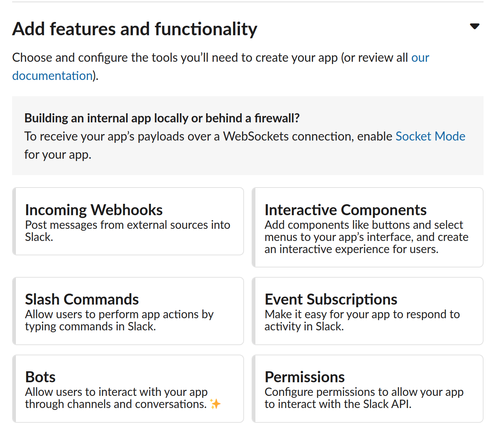Open the Incoming Webhooks card title
Viewport: 504px width, 444px height.
click(x=94, y=210)
